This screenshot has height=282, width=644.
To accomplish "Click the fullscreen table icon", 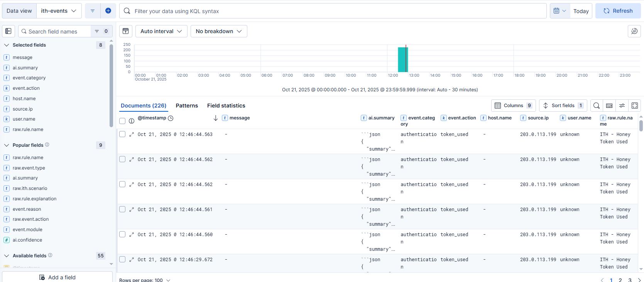I will pos(635,106).
